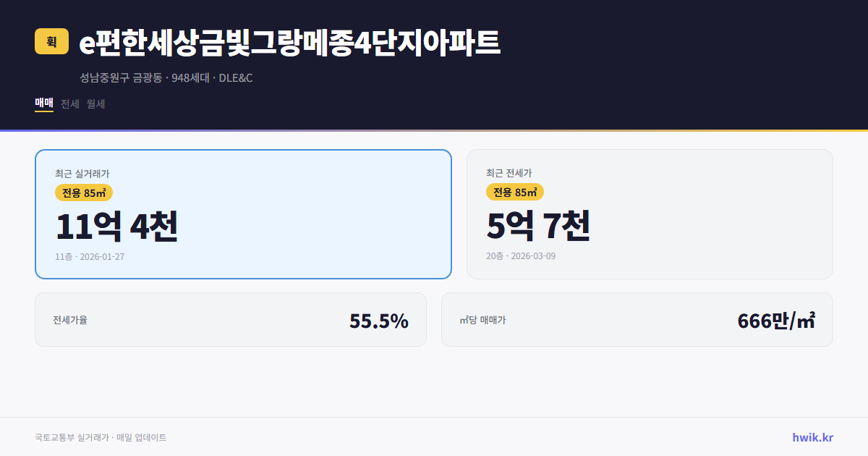Open the hwik.kr link
Screen dimensions: 868x456
[813, 436]
